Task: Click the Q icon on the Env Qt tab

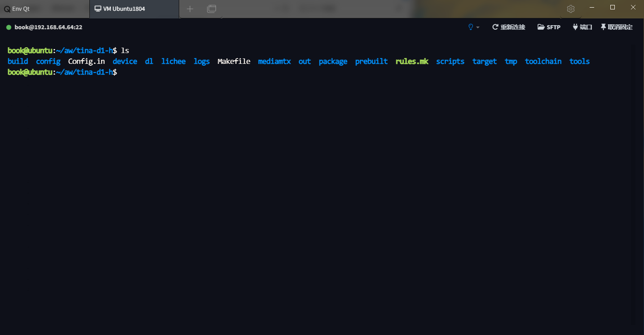Action: (7, 9)
